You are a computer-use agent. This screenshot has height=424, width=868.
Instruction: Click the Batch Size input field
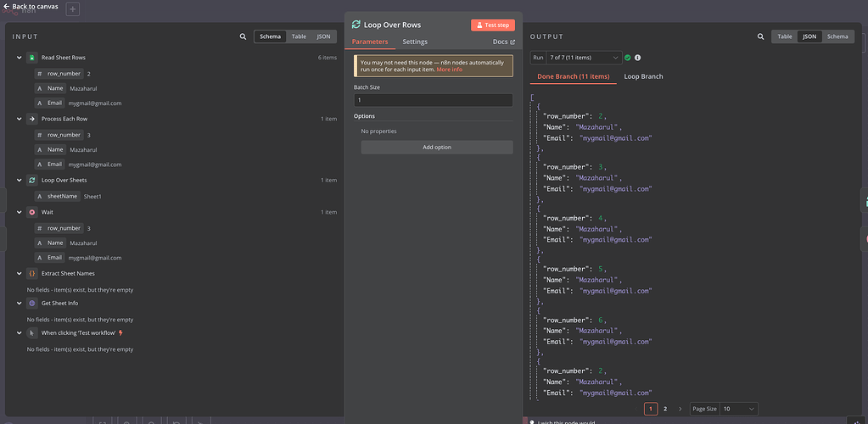(x=433, y=100)
